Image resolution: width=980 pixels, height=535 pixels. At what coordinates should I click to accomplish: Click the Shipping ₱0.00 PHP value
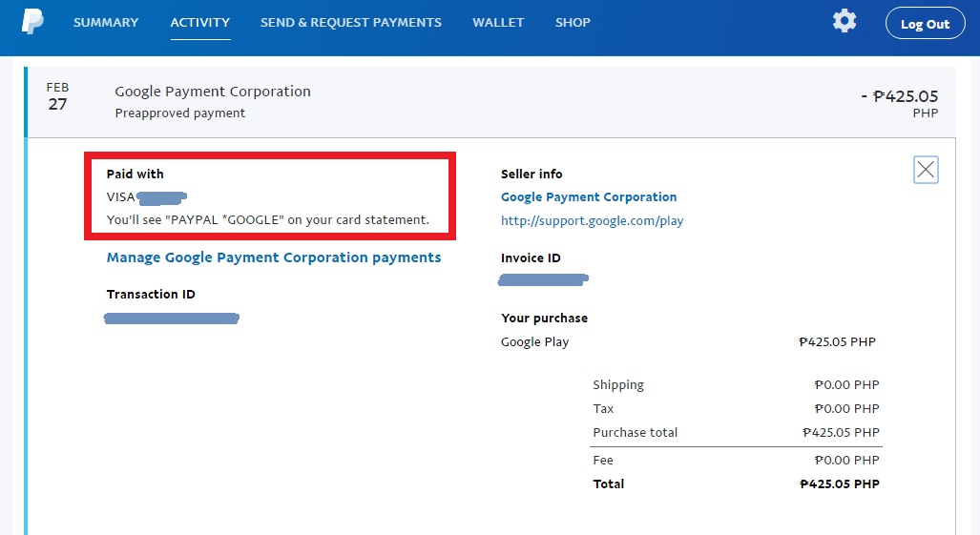pos(846,384)
